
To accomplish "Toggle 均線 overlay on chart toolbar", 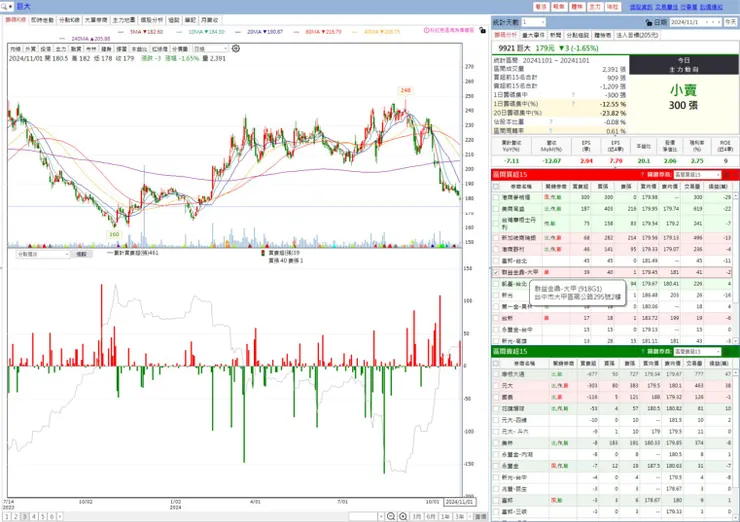I will (15, 49).
